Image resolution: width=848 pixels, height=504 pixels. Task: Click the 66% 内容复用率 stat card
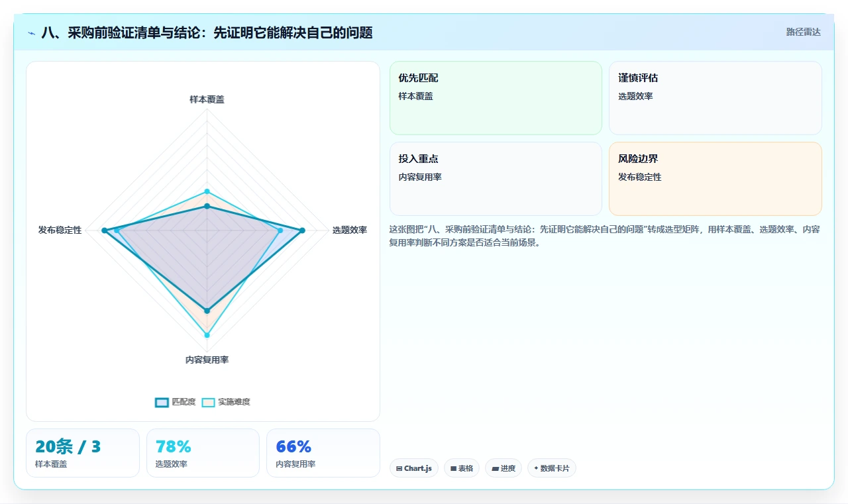coord(323,453)
